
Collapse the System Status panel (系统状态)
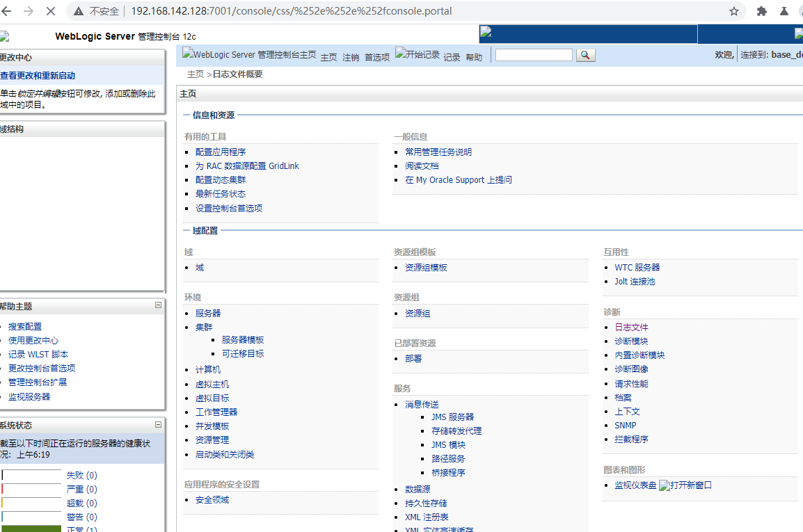(x=158, y=424)
